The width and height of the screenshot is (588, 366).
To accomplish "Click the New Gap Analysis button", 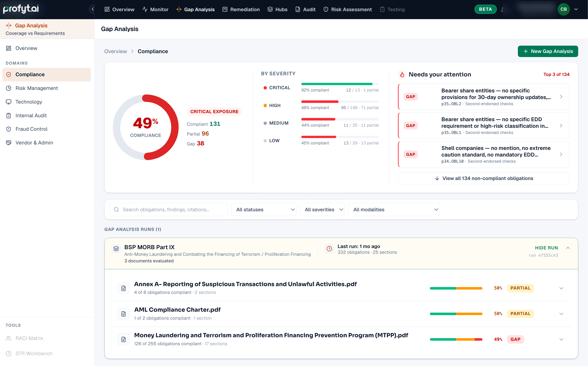I will (548, 51).
